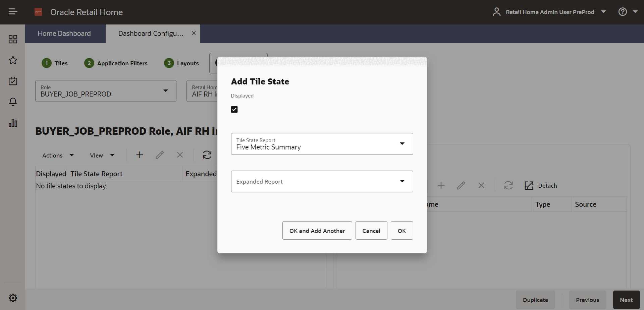644x310 pixels.
Task: Select the dashboard grid icon in sidebar
Action: pos(13,39)
